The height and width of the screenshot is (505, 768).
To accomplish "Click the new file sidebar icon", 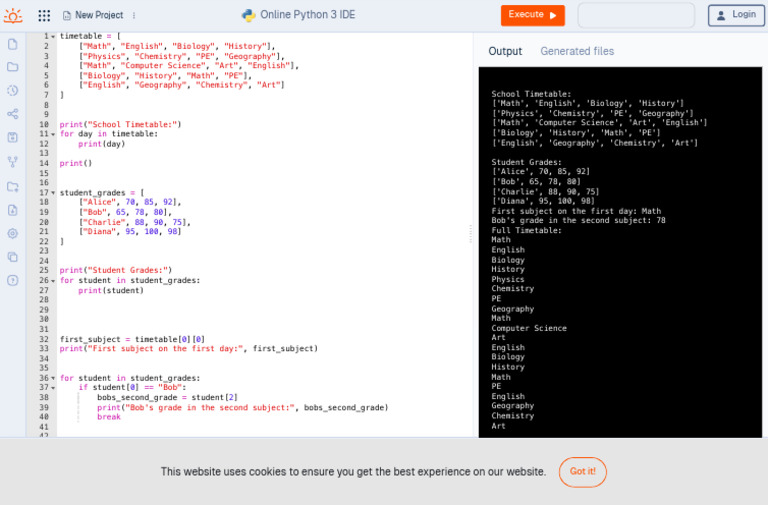I will 13,44.
